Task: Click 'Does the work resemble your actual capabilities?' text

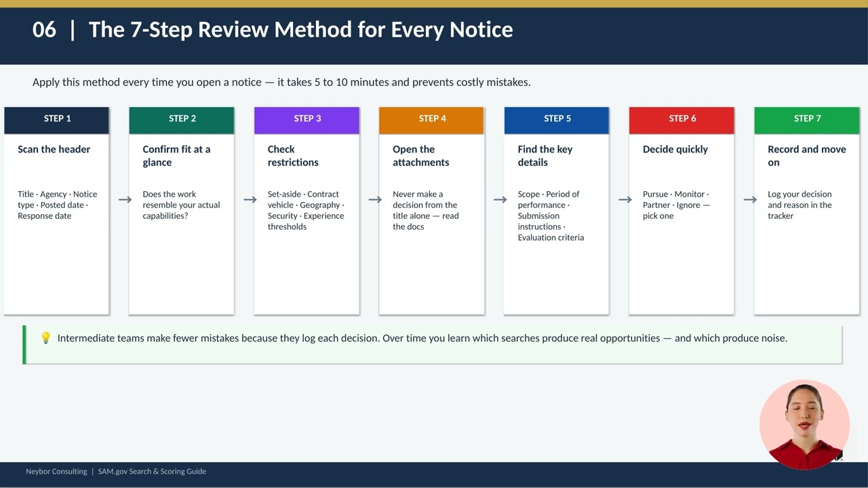Action: (181, 205)
